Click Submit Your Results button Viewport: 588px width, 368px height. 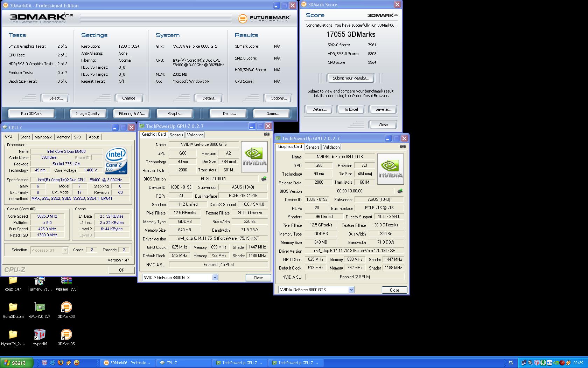351,78
